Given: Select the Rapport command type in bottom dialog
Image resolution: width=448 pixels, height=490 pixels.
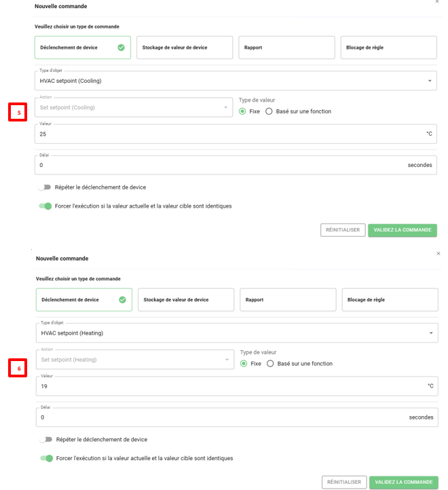Looking at the screenshot, I should (288, 299).
